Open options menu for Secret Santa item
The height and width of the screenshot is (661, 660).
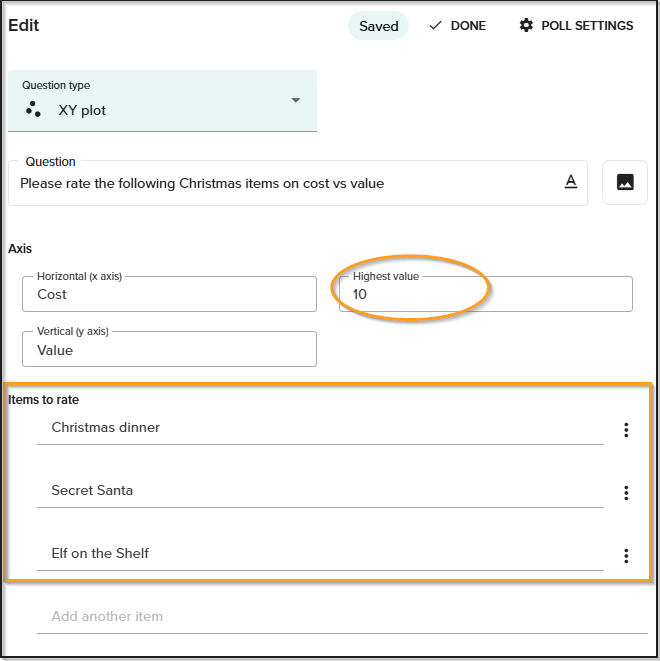(626, 493)
